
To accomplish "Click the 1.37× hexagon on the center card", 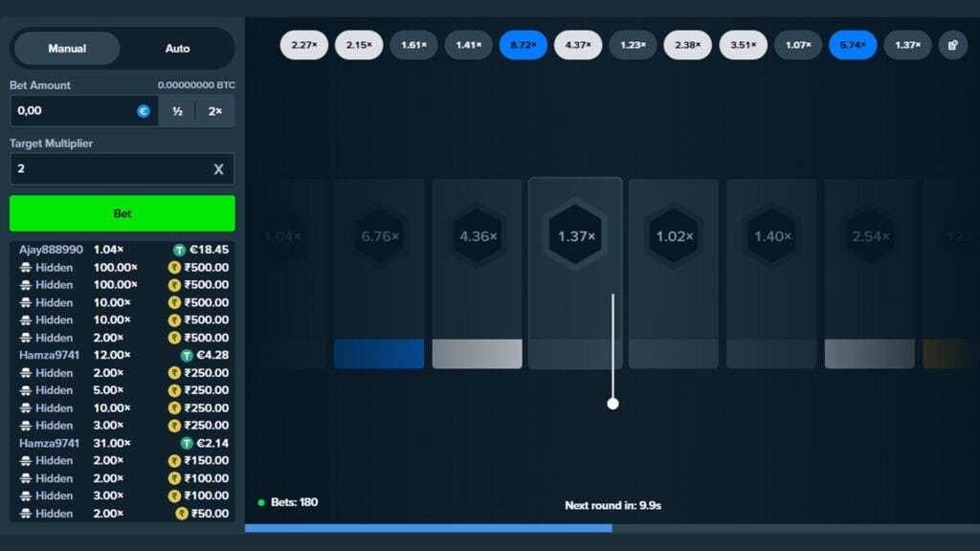I will tap(576, 236).
